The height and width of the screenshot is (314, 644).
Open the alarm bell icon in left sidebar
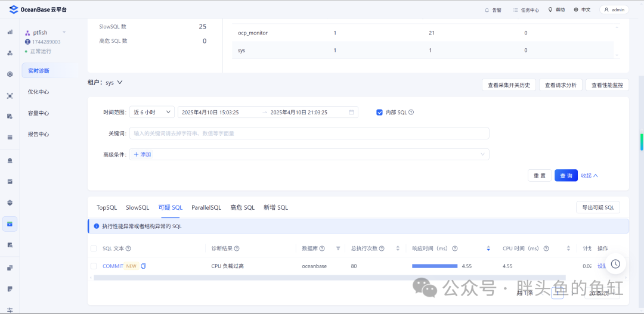pos(10,160)
